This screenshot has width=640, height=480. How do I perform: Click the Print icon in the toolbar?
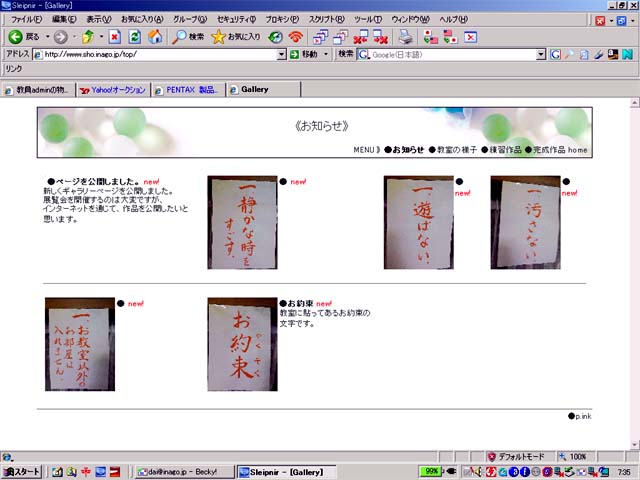click(x=405, y=37)
